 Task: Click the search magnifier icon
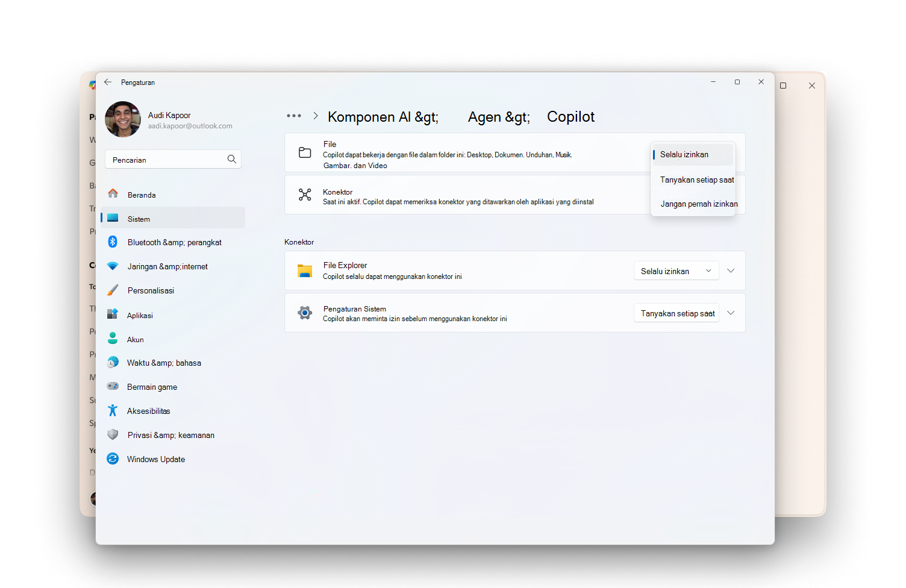point(232,159)
